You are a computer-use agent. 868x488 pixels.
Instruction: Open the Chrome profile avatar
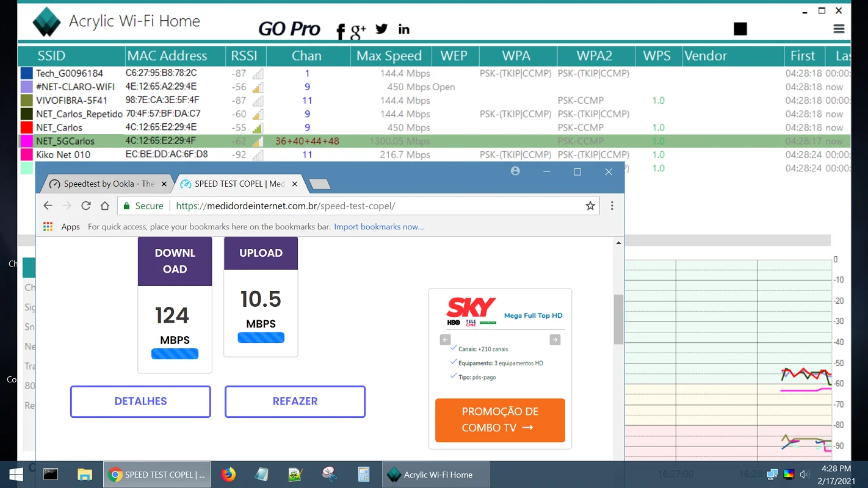pyautogui.click(x=515, y=171)
